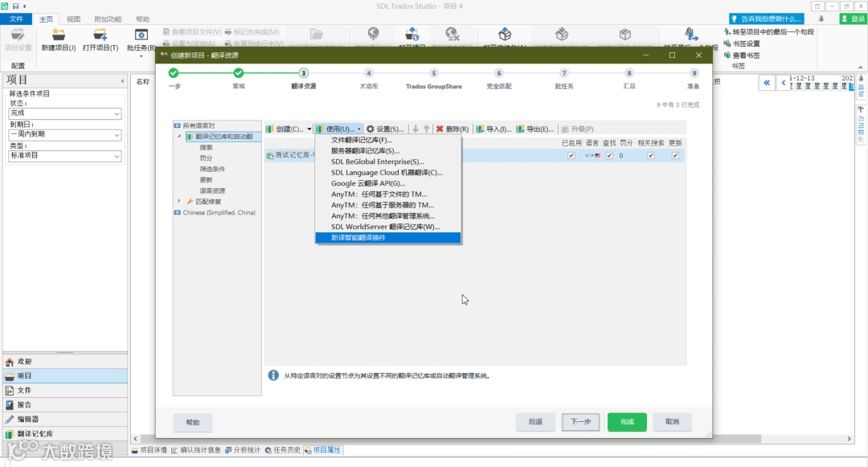
Task: Click the green Finish (完成) button
Action: click(x=627, y=422)
